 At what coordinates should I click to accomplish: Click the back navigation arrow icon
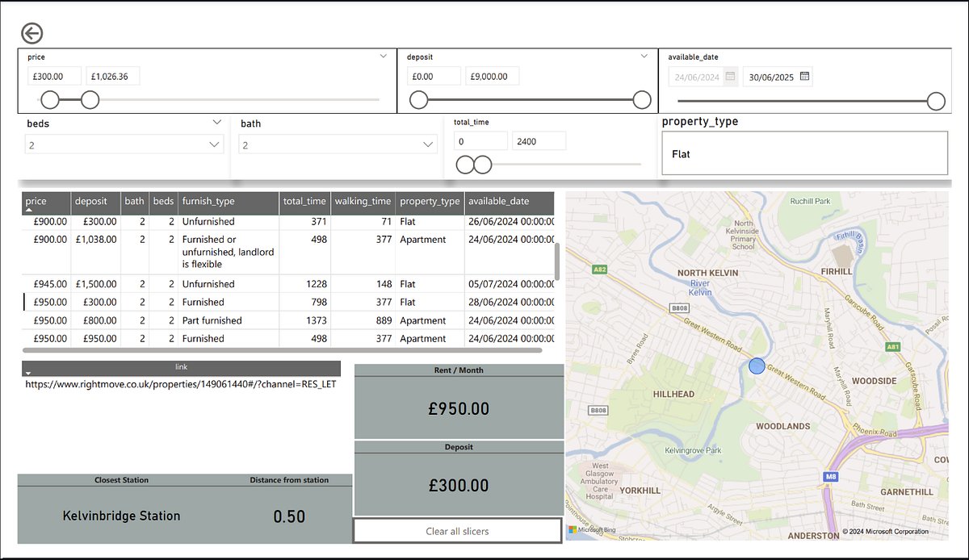pyautogui.click(x=31, y=33)
